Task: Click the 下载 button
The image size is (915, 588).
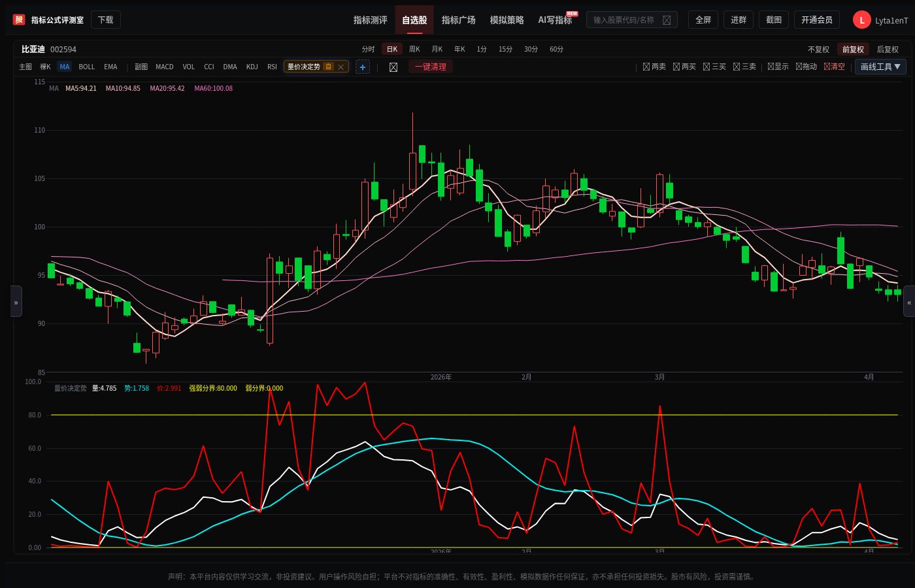Action: 106,20
